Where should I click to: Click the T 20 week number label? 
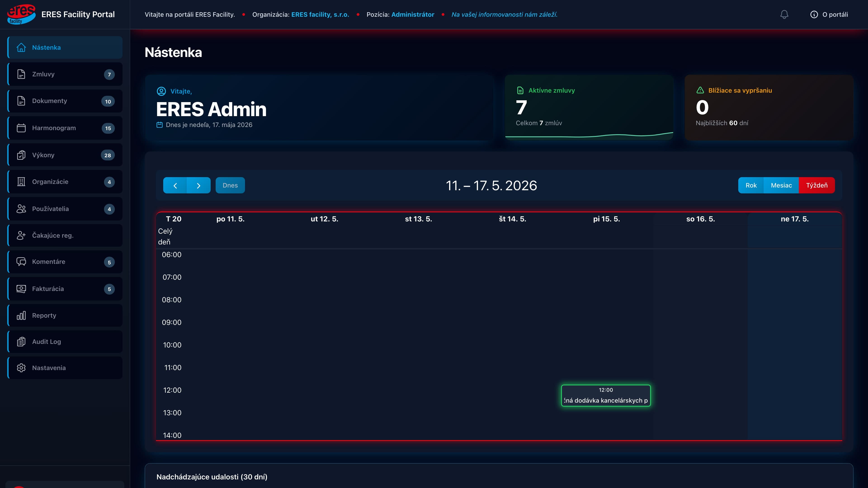(174, 219)
